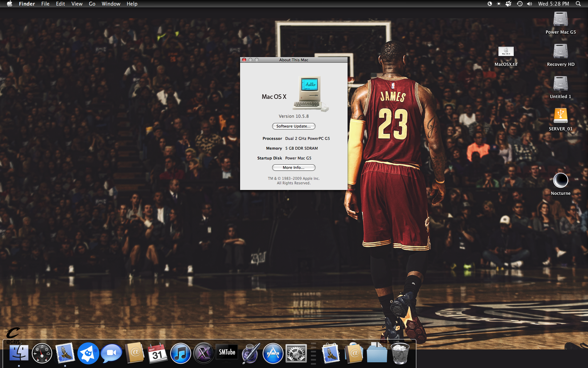Select the Nocturne app icon on the desktop

point(560,180)
